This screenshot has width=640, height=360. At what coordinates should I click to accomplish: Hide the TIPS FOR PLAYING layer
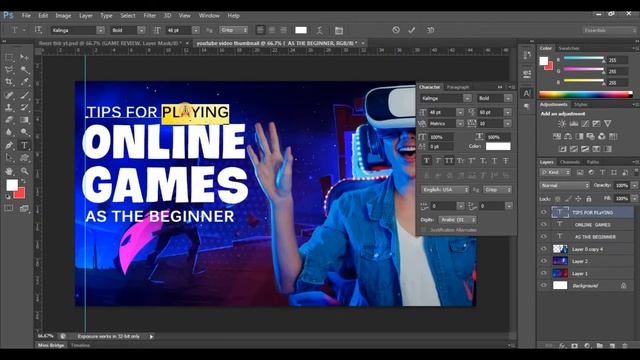[543, 212]
